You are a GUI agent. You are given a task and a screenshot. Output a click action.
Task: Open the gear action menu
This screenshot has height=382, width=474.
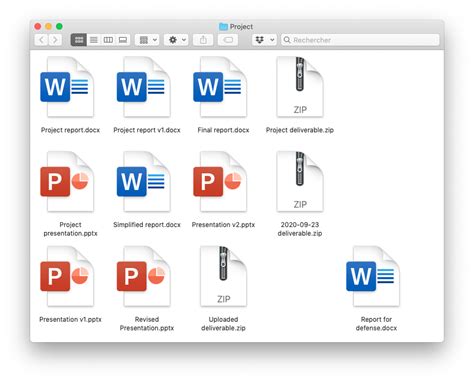[177, 40]
